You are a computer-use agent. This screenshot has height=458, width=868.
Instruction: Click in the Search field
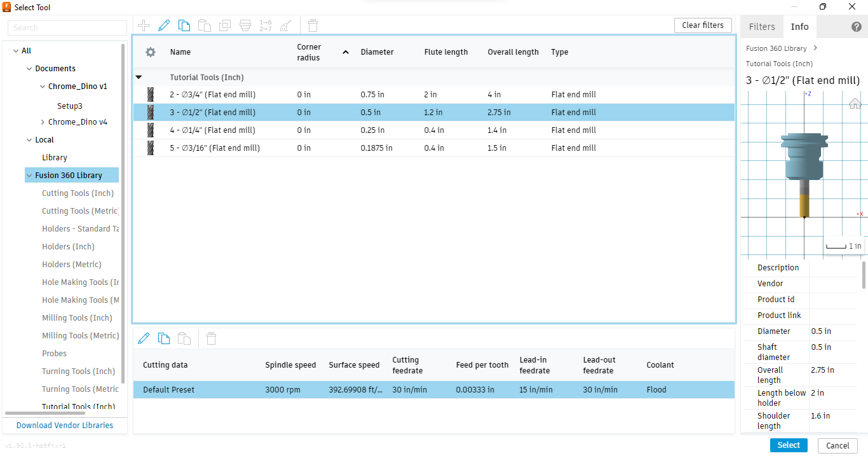(67, 28)
